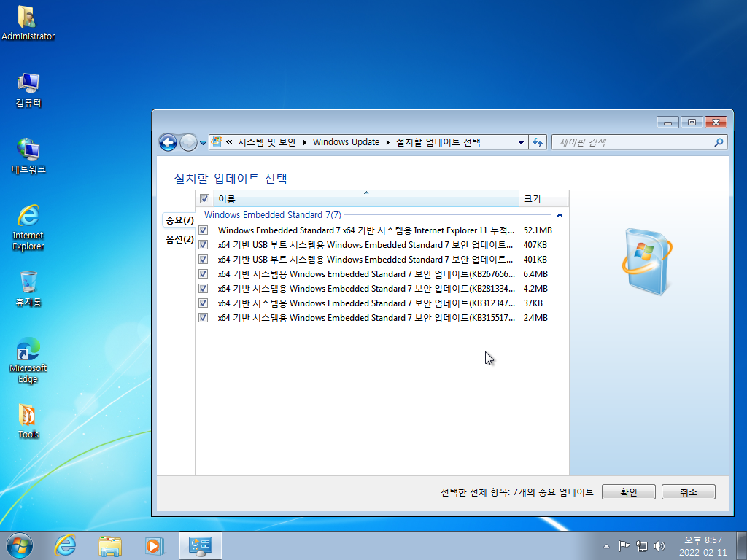Open the 컴퓨터 desktop icon
This screenshot has height=560, width=747.
click(x=28, y=90)
